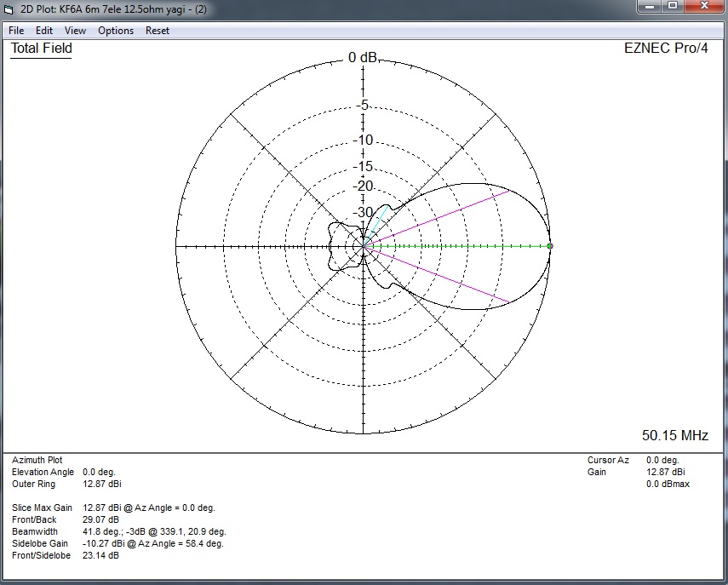Close the 2D Plot window
This screenshot has width=728, height=585.
pos(703,8)
